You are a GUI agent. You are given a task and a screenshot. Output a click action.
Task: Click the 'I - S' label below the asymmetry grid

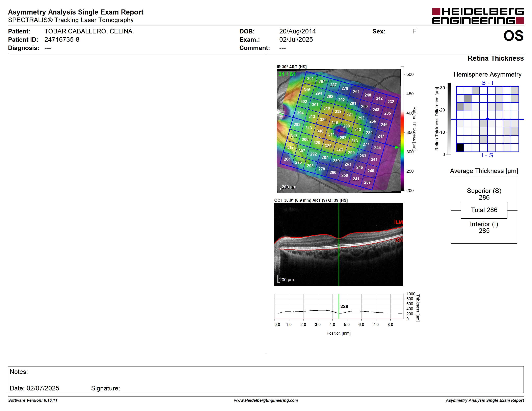point(487,155)
